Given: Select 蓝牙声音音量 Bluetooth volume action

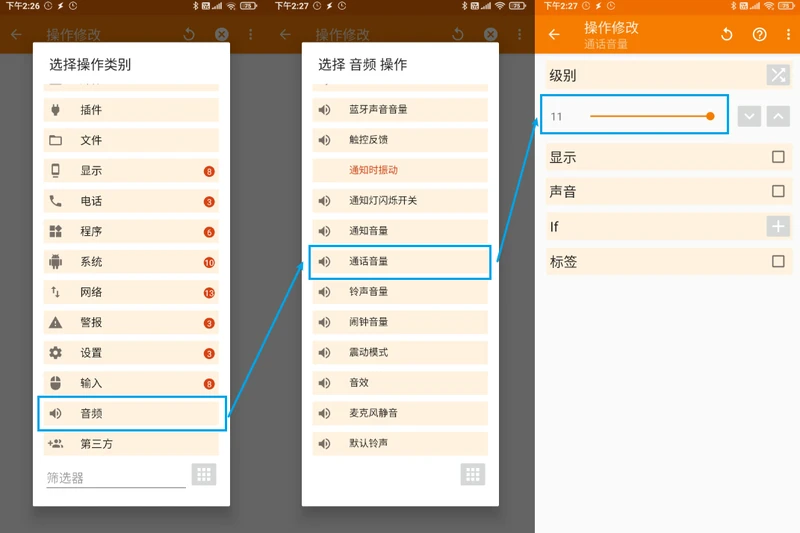Looking at the screenshot, I should (400, 110).
